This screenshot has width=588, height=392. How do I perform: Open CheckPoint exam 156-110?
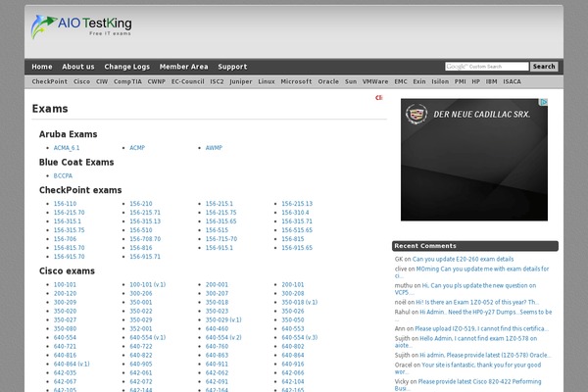click(65, 204)
